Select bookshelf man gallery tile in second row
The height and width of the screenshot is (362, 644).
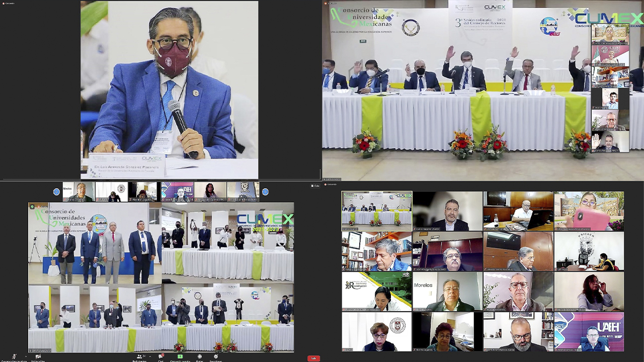[377, 251]
